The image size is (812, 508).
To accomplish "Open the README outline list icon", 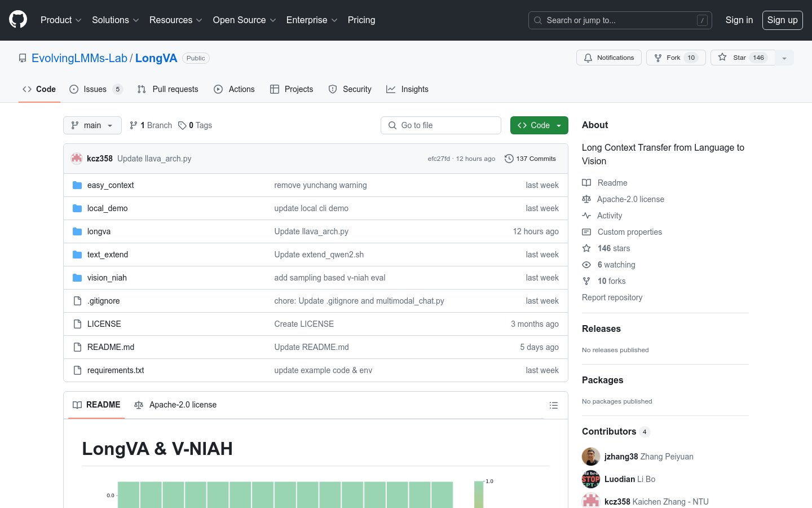I will pos(554,405).
